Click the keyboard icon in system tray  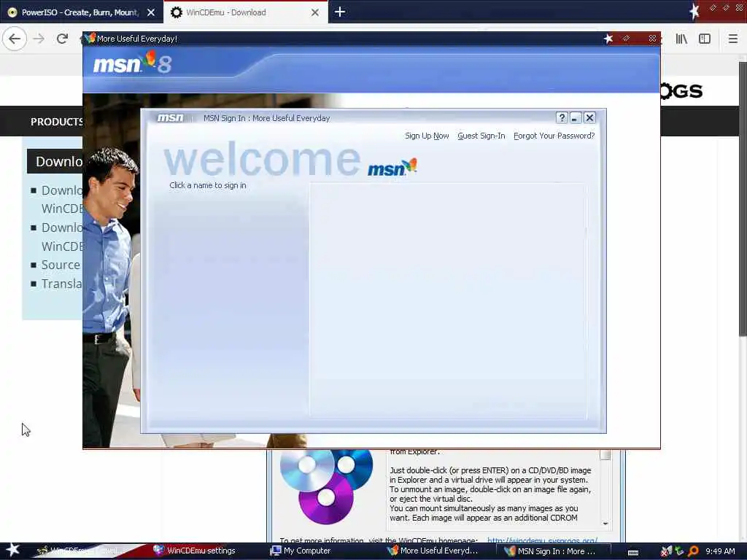(632, 553)
